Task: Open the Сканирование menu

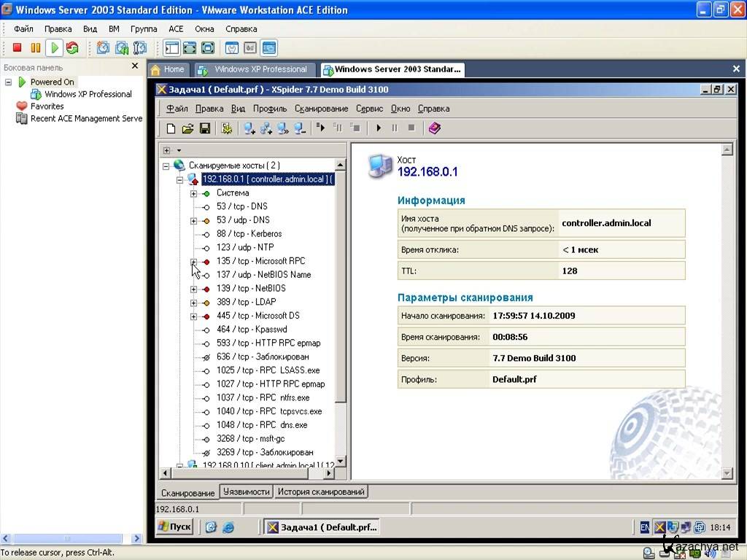Action: pos(321,109)
